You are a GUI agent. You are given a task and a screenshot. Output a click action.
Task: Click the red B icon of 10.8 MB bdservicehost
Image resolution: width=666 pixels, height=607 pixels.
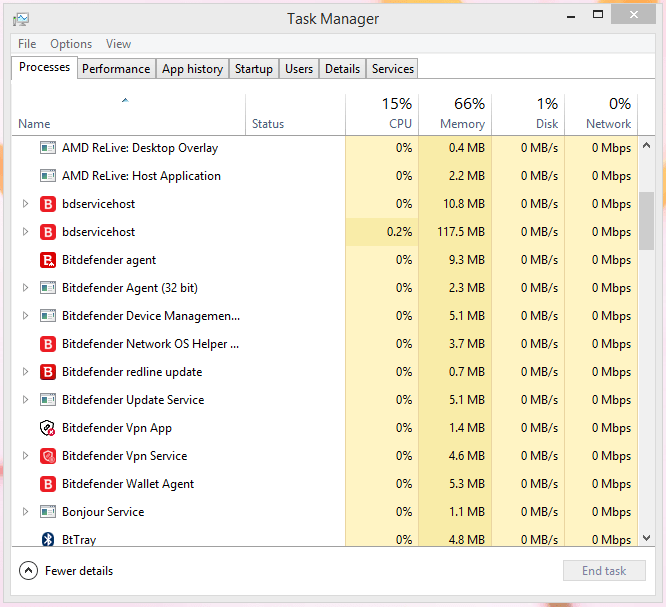point(48,204)
